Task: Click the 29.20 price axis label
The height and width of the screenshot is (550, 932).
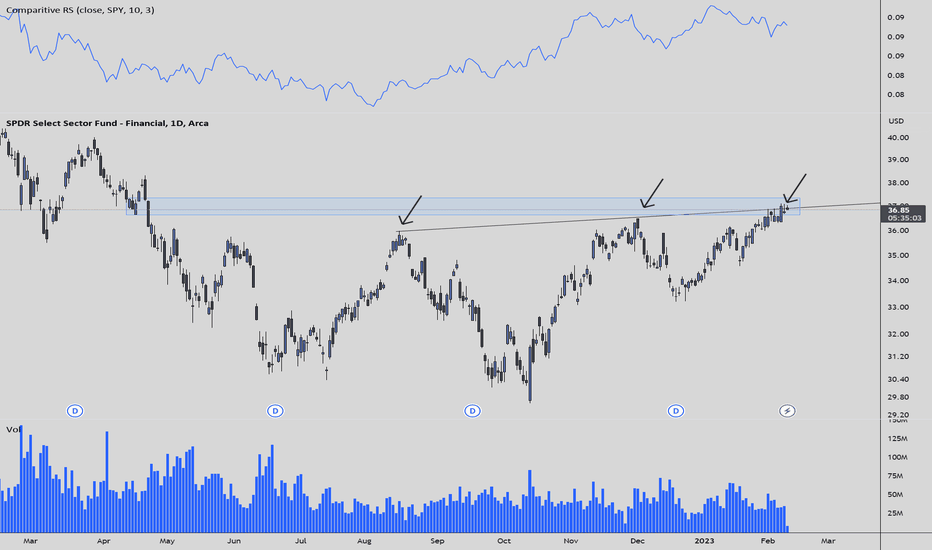Action: tap(898, 414)
